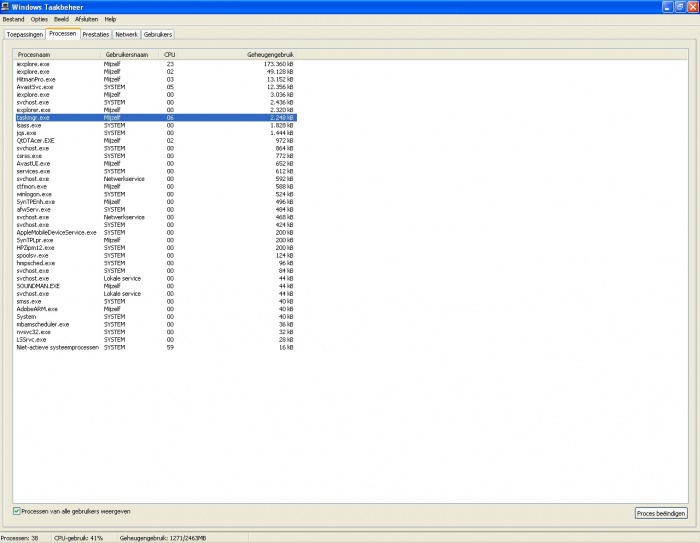This screenshot has height=543, width=700.
Task: Open the Bestand menu
Action: coord(13,19)
